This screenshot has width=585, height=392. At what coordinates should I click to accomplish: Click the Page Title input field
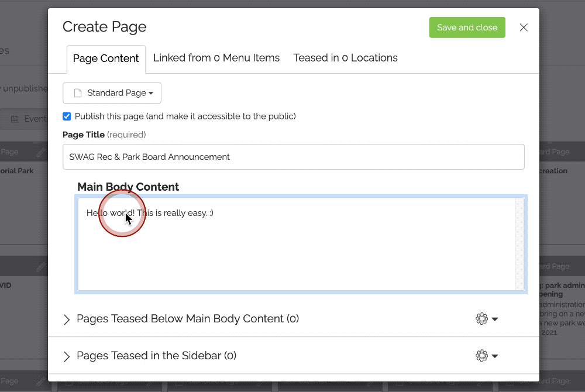tap(294, 157)
